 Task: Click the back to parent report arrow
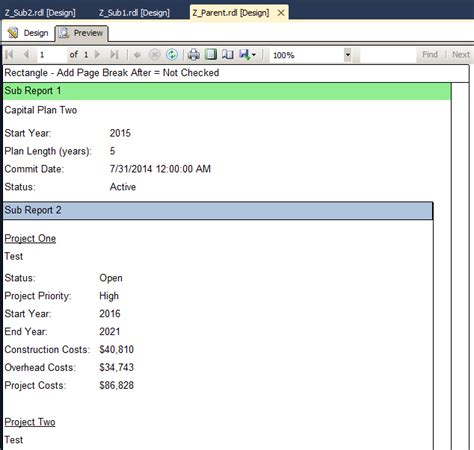[x=137, y=55]
